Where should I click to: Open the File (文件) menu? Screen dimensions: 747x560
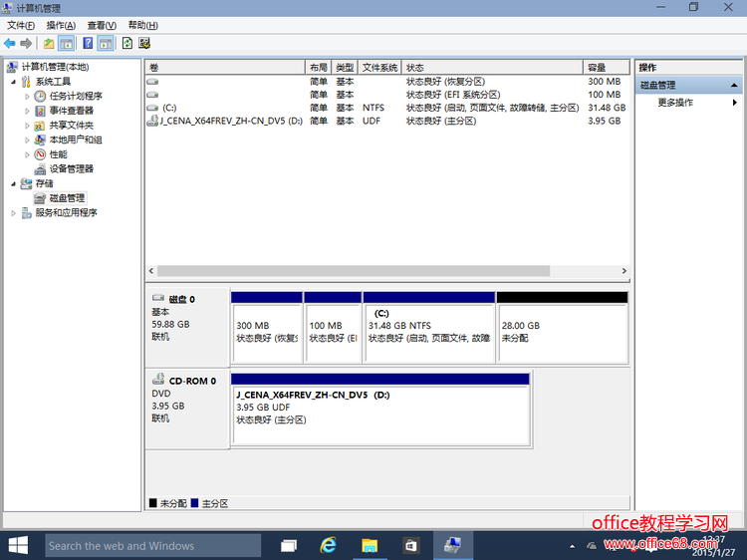[x=21, y=25]
